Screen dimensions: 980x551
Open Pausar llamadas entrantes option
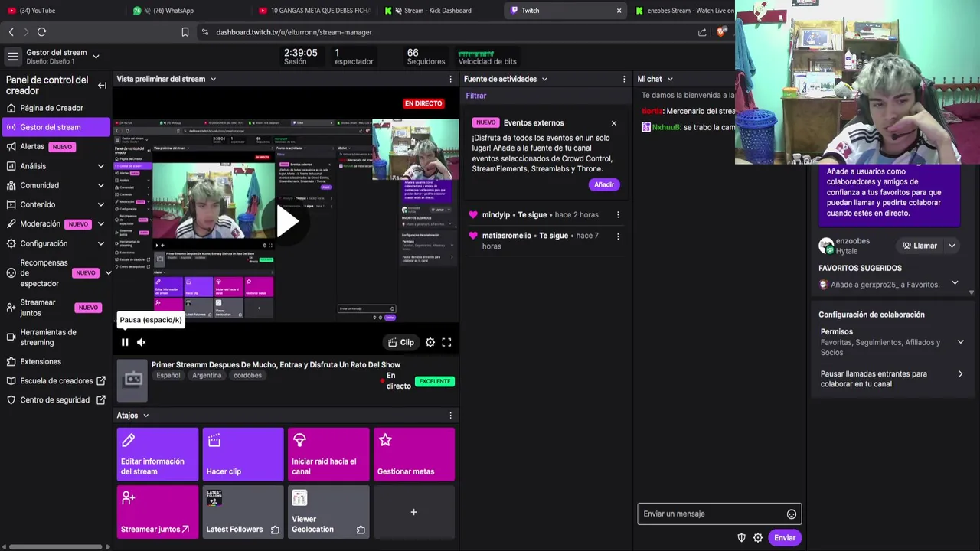(893, 379)
